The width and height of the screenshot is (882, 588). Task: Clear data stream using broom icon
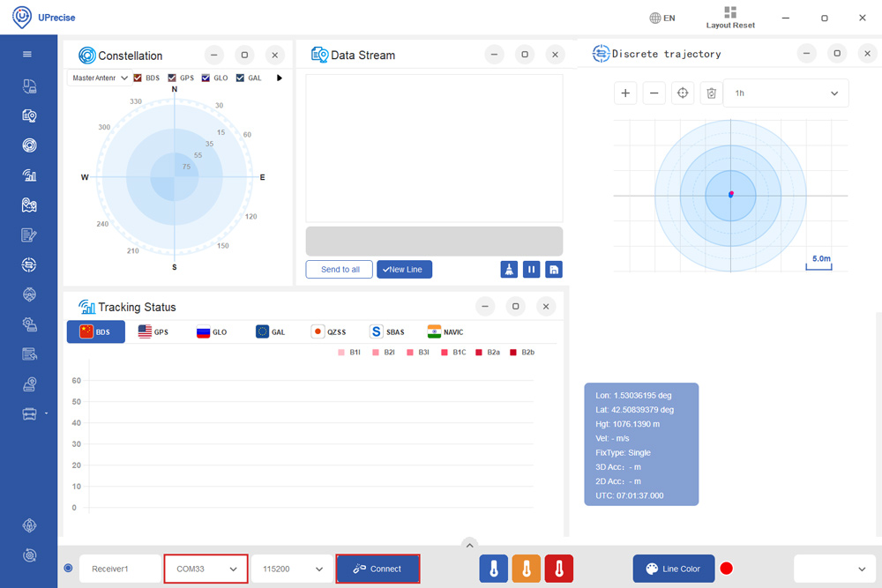[x=509, y=270]
